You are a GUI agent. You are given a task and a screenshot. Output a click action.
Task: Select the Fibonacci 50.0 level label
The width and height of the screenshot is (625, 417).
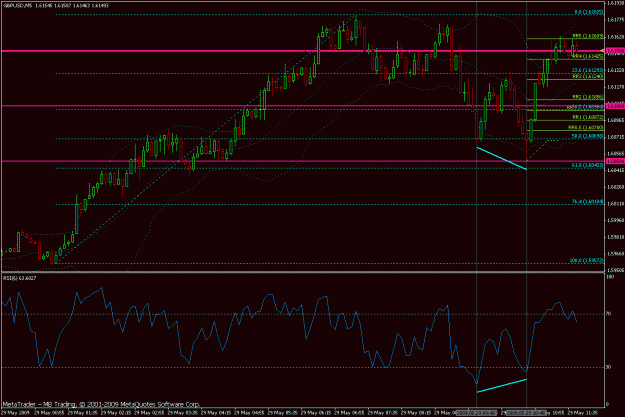[x=588, y=136]
